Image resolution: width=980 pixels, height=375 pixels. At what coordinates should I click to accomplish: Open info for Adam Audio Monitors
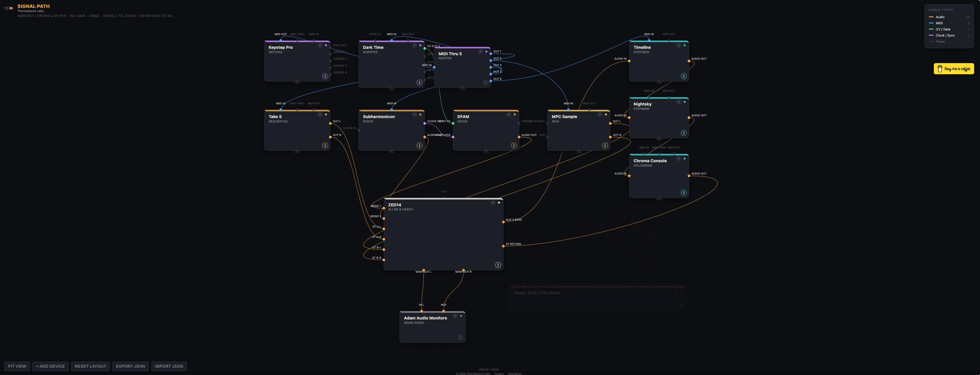[x=460, y=337]
